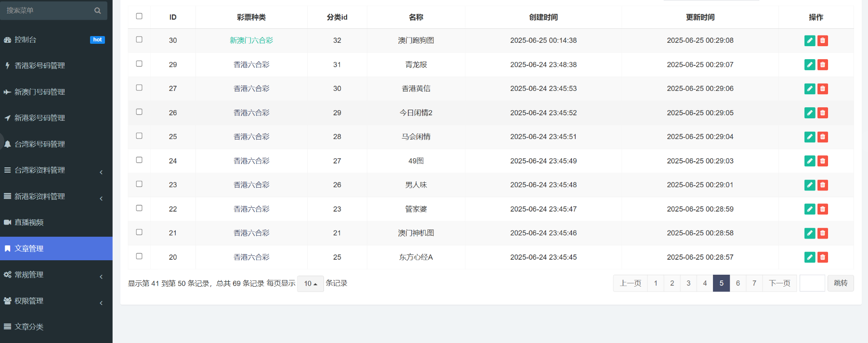Delete the 澳门神机图 row
The height and width of the screenshot is (343, 868).
pos(823,233)
